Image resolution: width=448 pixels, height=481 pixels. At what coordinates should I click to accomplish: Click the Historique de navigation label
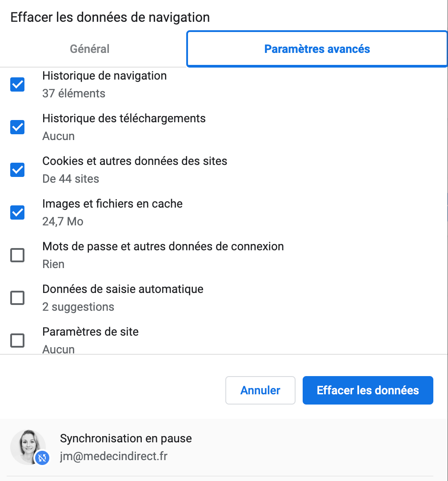(104, 76)
